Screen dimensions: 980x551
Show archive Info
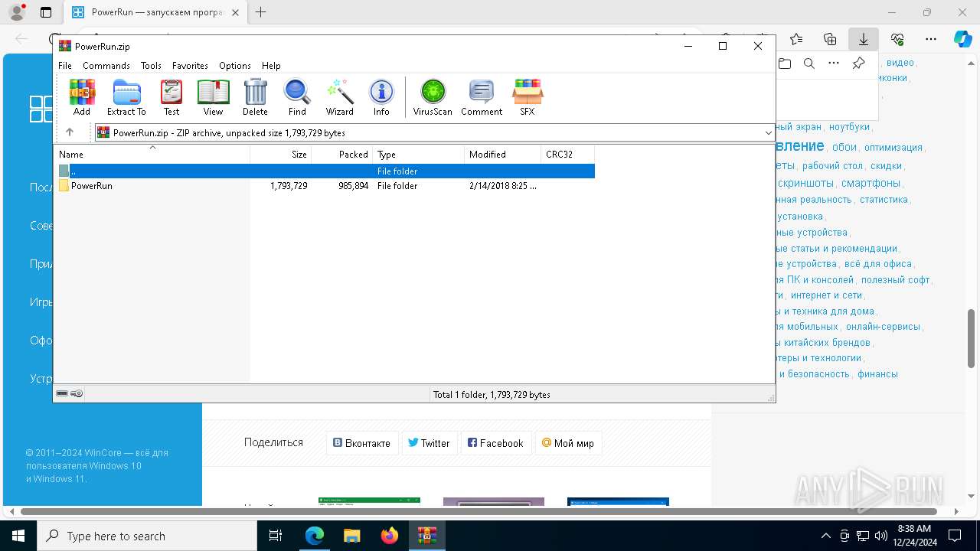(381, 97)
